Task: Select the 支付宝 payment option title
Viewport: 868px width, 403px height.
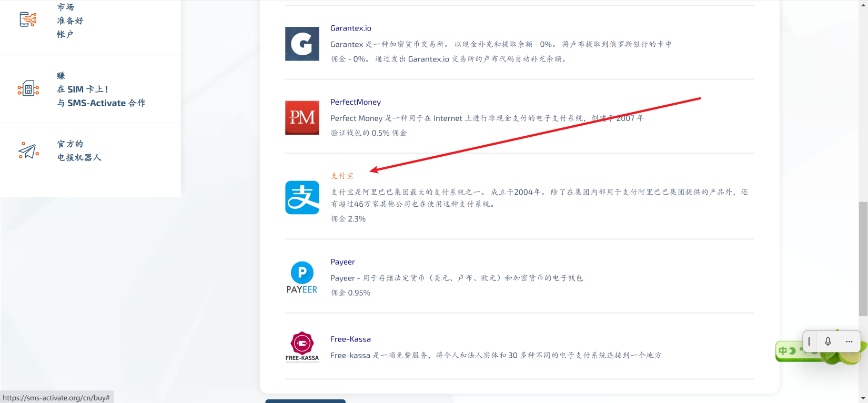Action: (342, 176)
